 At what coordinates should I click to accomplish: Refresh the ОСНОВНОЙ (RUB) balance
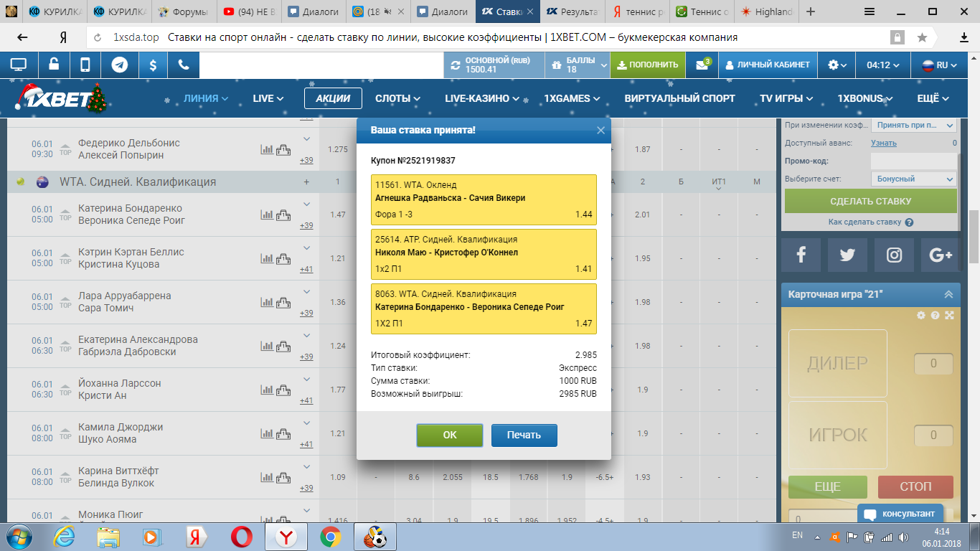pyautogui.click(x=455, y=65)
